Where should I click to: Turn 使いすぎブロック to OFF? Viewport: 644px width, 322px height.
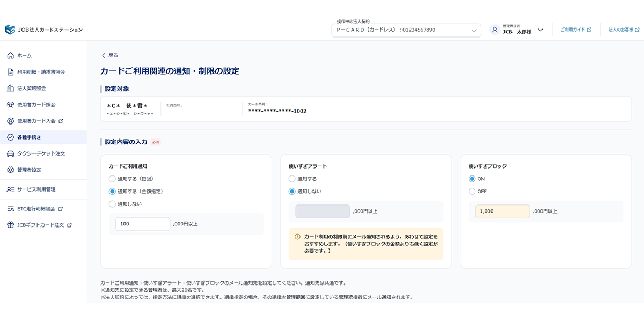pos(472,191)
